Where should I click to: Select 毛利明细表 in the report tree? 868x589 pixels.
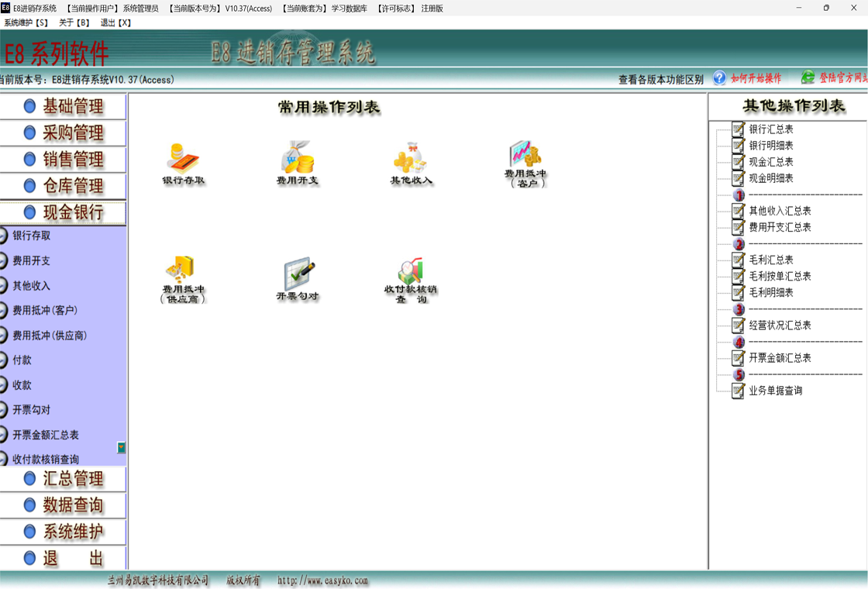point(770,293)
